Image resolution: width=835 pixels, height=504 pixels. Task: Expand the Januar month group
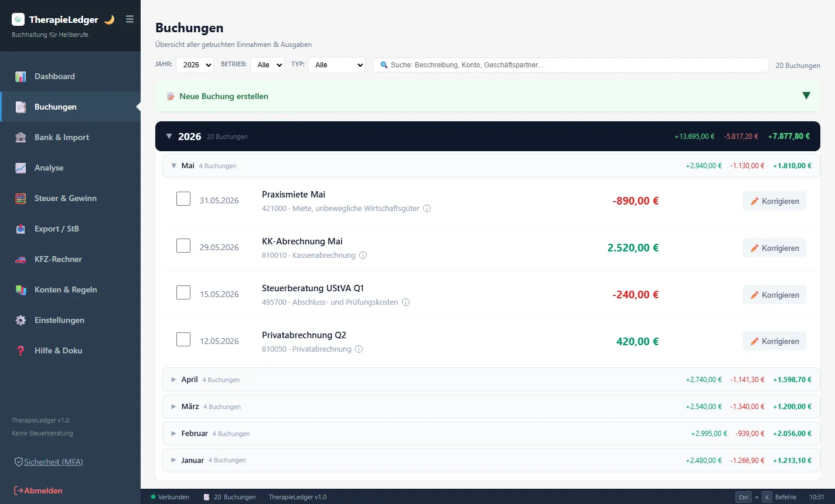click(x=173, y=461)
